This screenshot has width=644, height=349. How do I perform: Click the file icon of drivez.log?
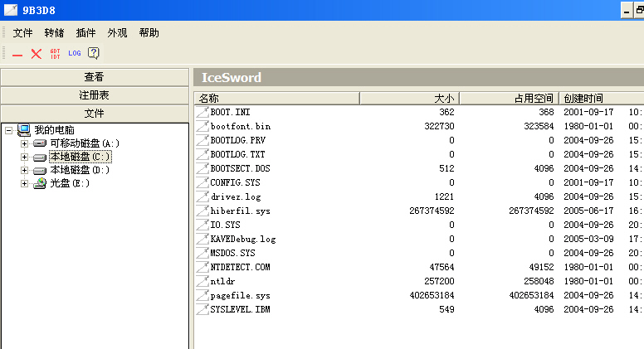(x=202, y=196)
